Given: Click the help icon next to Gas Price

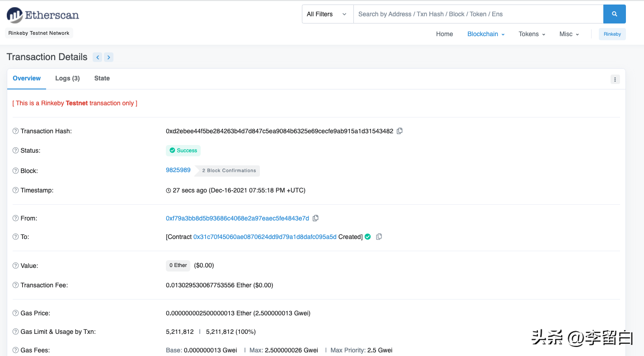Looking at the screenshot, I should pos(16,313).
